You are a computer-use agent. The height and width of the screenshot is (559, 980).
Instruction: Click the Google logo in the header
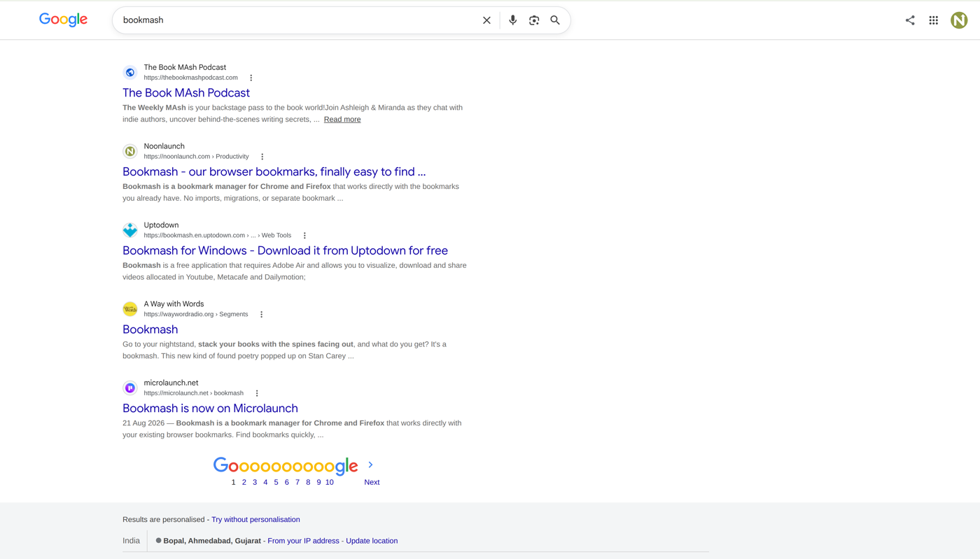(x=63, y=20)
